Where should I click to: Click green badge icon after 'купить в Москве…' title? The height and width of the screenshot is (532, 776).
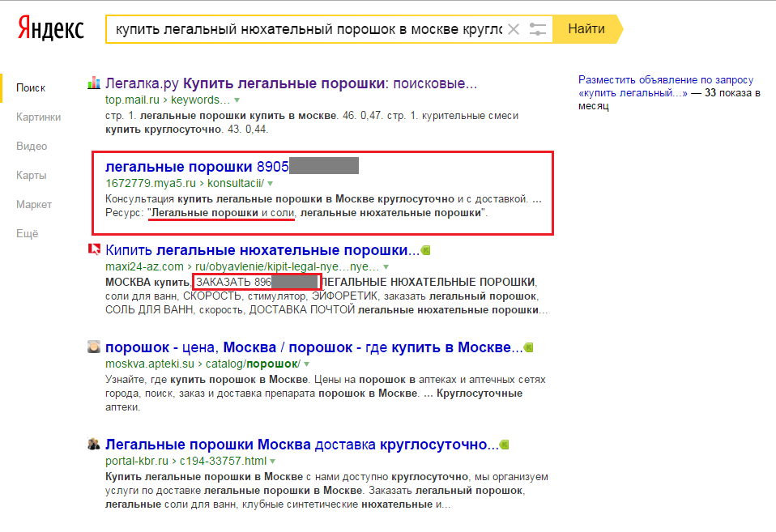click(529, 347)
